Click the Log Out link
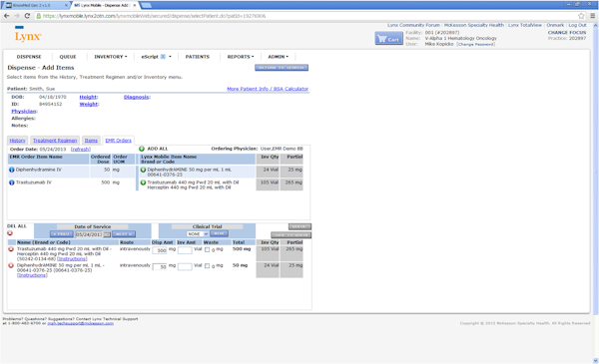 [577, 25]
